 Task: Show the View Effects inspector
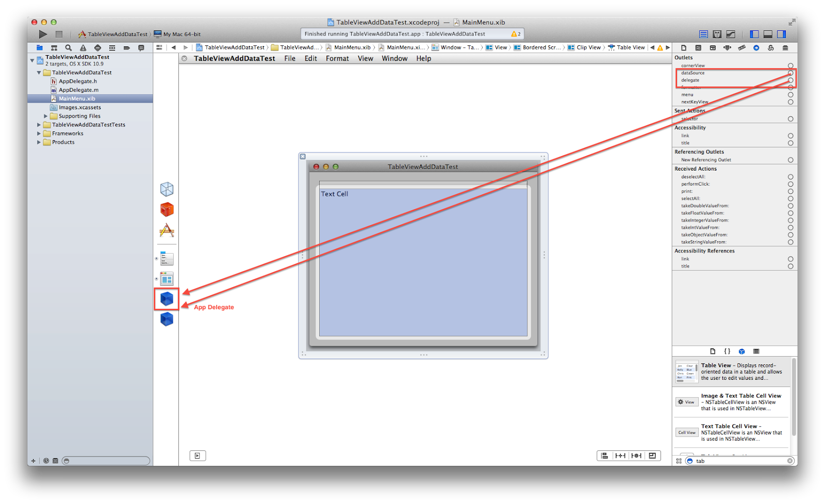785,47
